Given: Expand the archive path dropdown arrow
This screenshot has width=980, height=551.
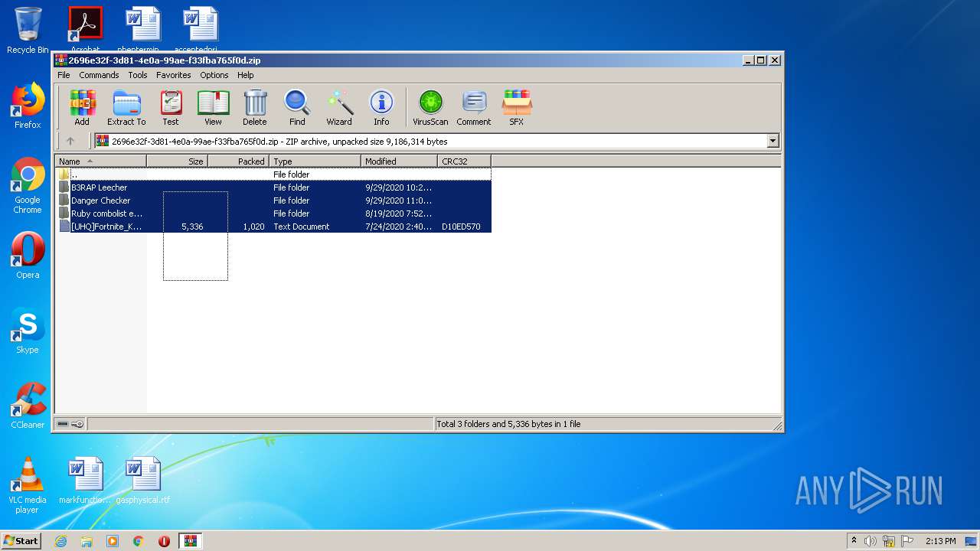Looking at the screenshot, I should tap(773, 141).
